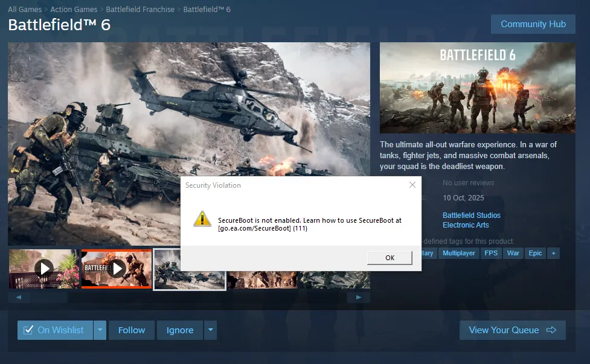Viewport: 590px width, 364px height.
Task: Go to All Games breadcrumb
Action: point(25,10)
